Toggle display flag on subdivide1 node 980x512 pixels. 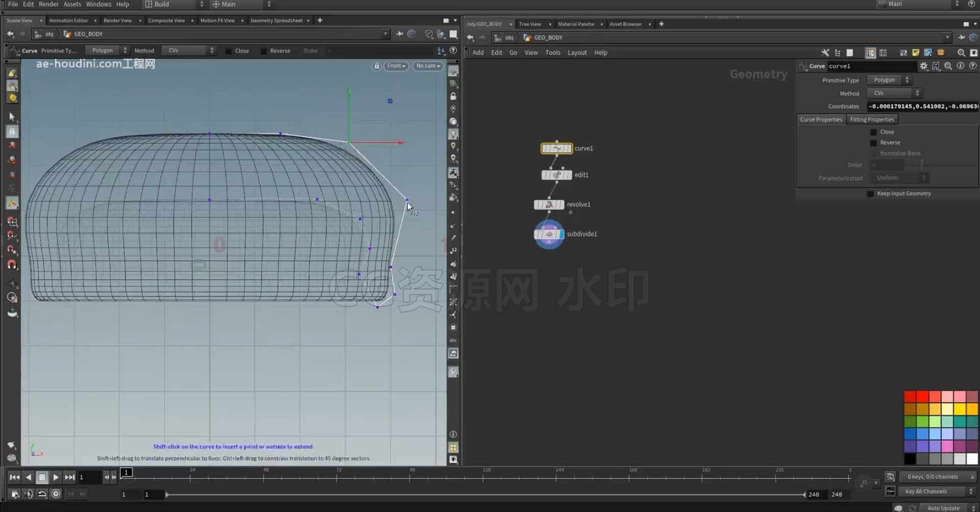pos(561,234)
